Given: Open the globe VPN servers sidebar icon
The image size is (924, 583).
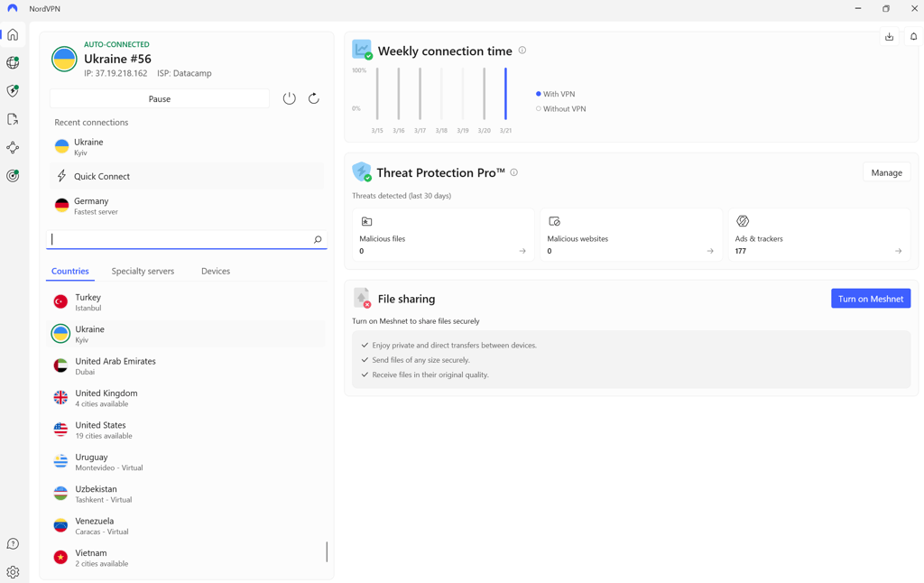Looking at the screenshot, I should (13, 62).
